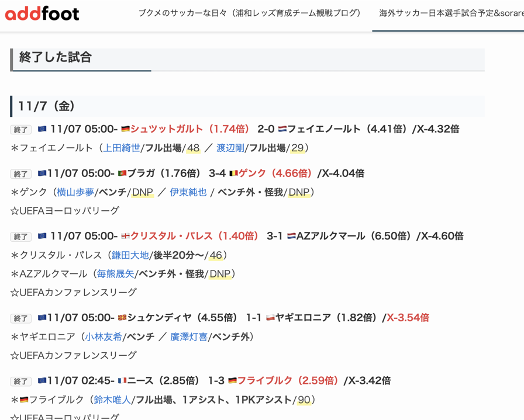
Task: Click the 終了した試合 section heading
Action: 56,57
